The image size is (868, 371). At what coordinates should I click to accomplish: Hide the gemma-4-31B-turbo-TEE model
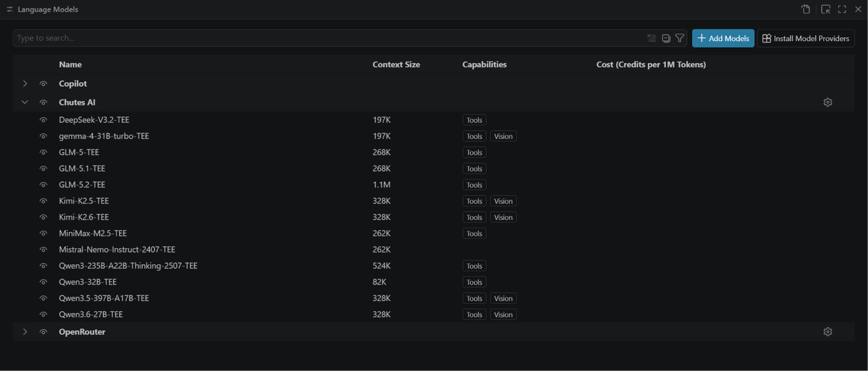coord(44,136)
